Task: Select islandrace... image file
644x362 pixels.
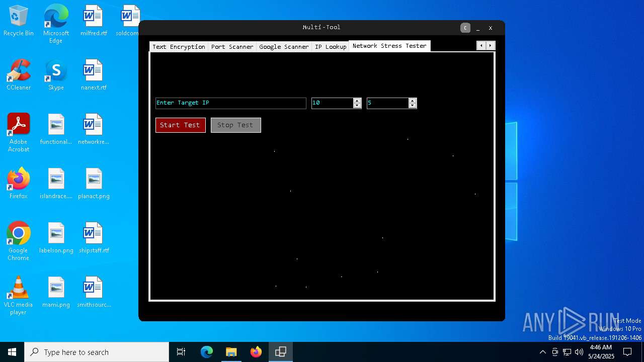Action: click(x=56, y=184)
